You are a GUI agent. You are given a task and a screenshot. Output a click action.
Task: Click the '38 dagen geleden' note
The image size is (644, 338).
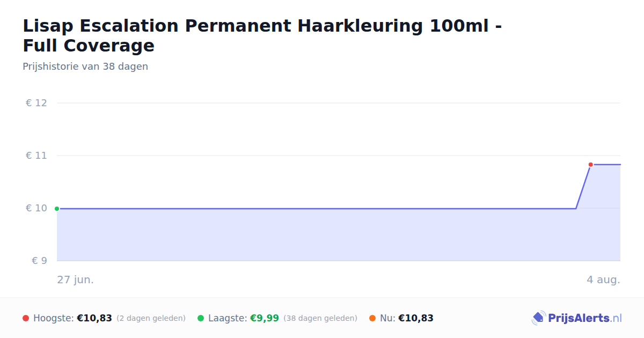pos(320,318)
